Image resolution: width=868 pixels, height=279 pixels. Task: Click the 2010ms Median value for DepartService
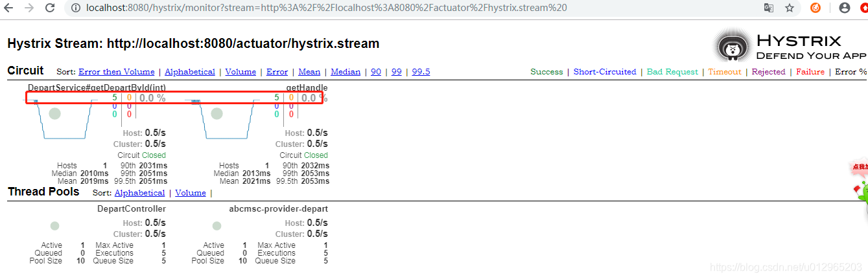pos(95,173)
